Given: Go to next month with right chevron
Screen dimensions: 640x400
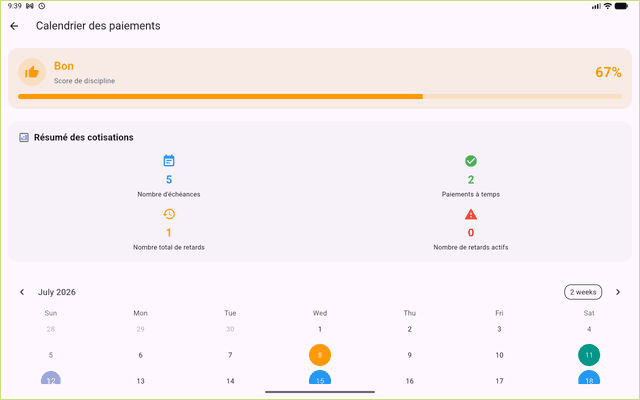Looking at the screenshot, I should tap(618, 292).
